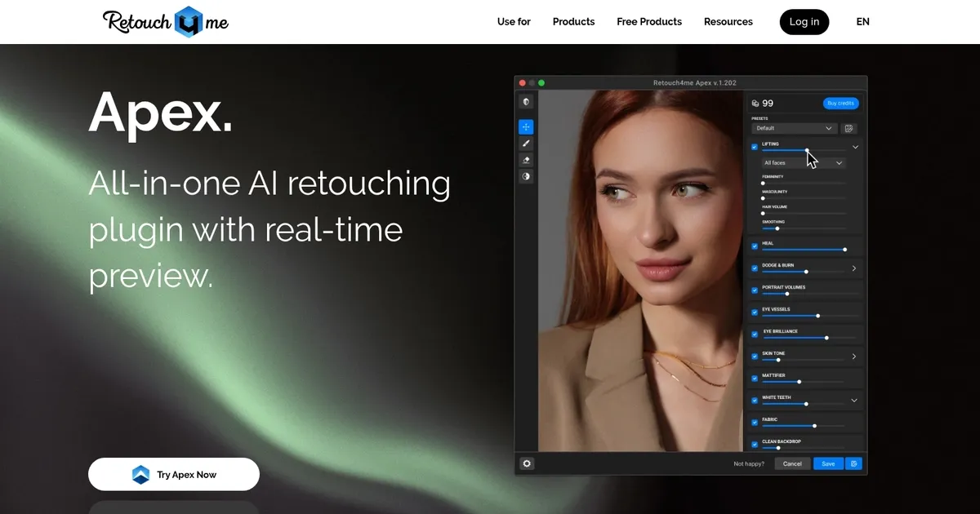The width and height of the screenshot is (980, 514).
Task: Select the Move tool in Apex toolbar
Action: coord(526,126)
